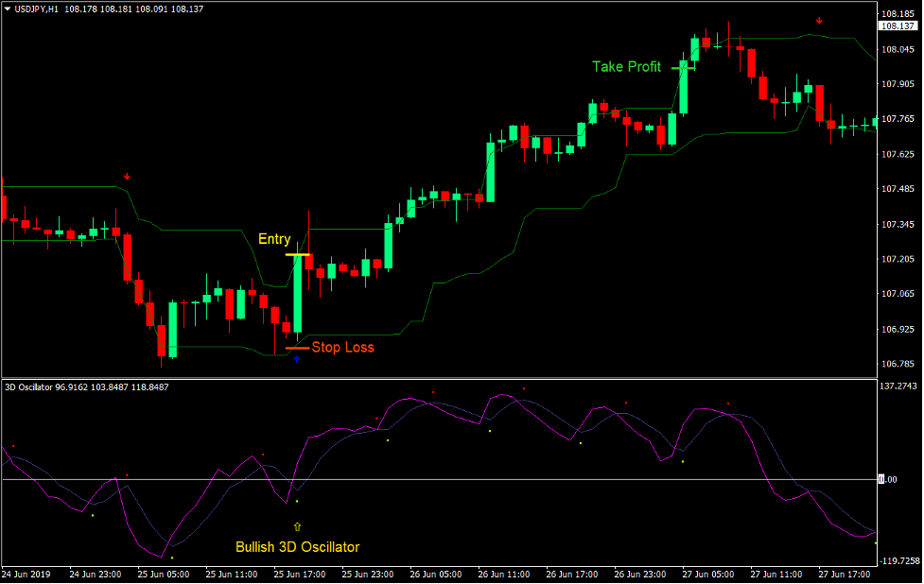The image size is (924, 584).
Task: Click the Bullish 3D Oscillator annotation
Action: 297,546
